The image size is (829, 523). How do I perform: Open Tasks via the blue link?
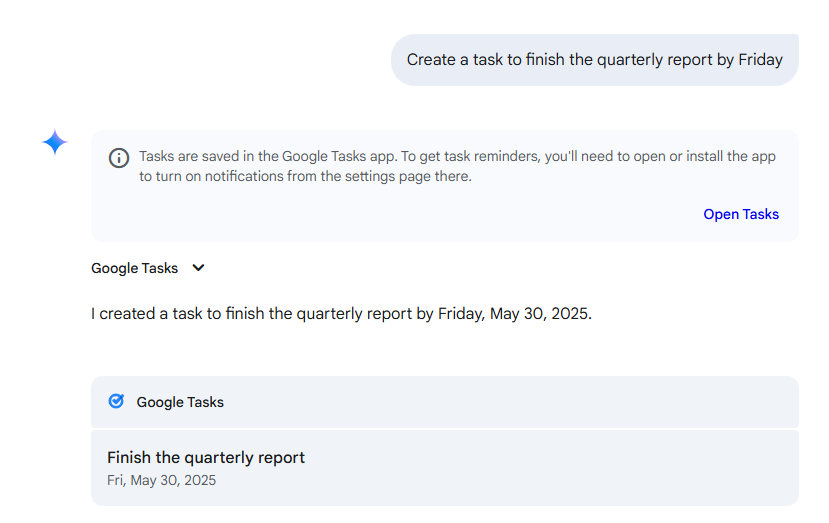[x=740, y=214]
